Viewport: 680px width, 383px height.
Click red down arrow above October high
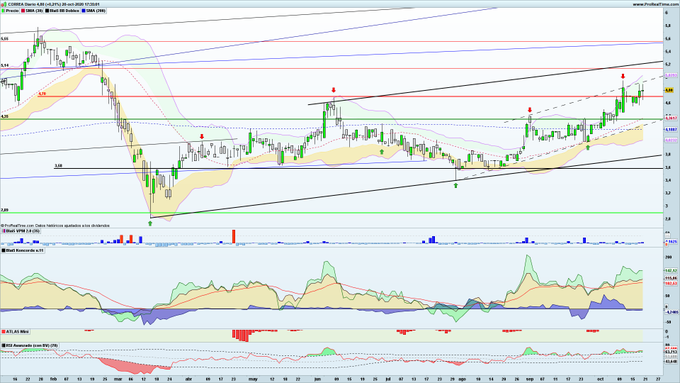coord(623,76)
